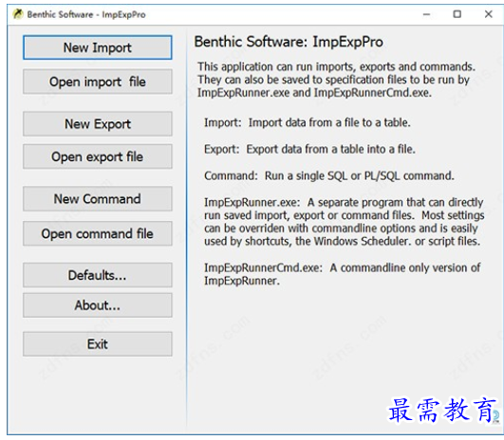Show the About... dialog
This screenshot has width=504, height=440.
pyautogui.click(x=98, y=305)
